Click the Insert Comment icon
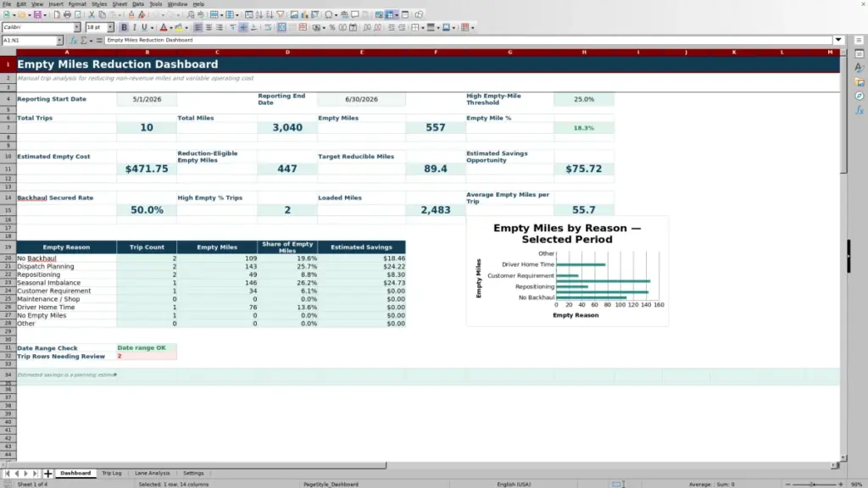This screenshot has height=488, width=868. coord(355,14)
